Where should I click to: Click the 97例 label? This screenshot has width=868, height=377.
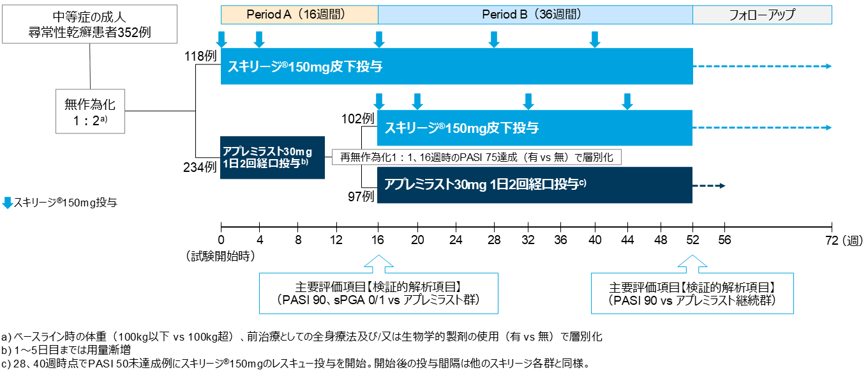tap(361, 197)
